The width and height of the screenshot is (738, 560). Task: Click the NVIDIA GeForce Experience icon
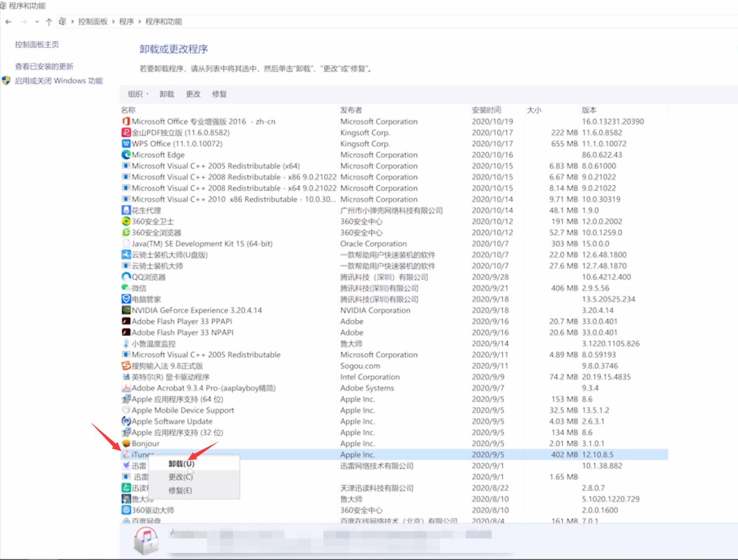click(x=126, y=310)
